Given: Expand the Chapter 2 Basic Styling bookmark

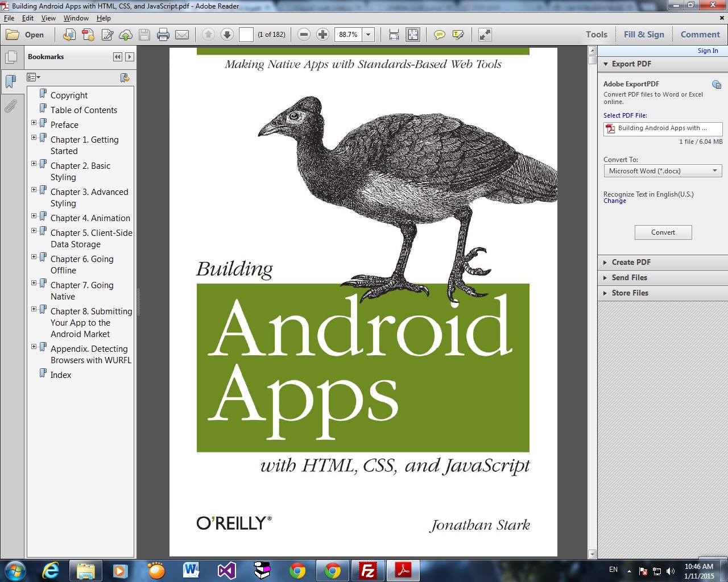Looking at the screenshot, I should 34,164.
